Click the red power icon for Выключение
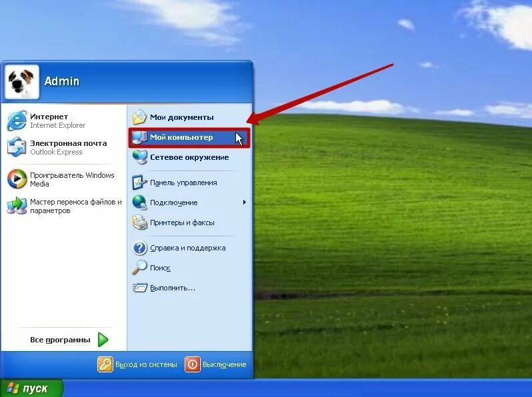This screenshot has height=397, width=532. [x=193, y=364]
